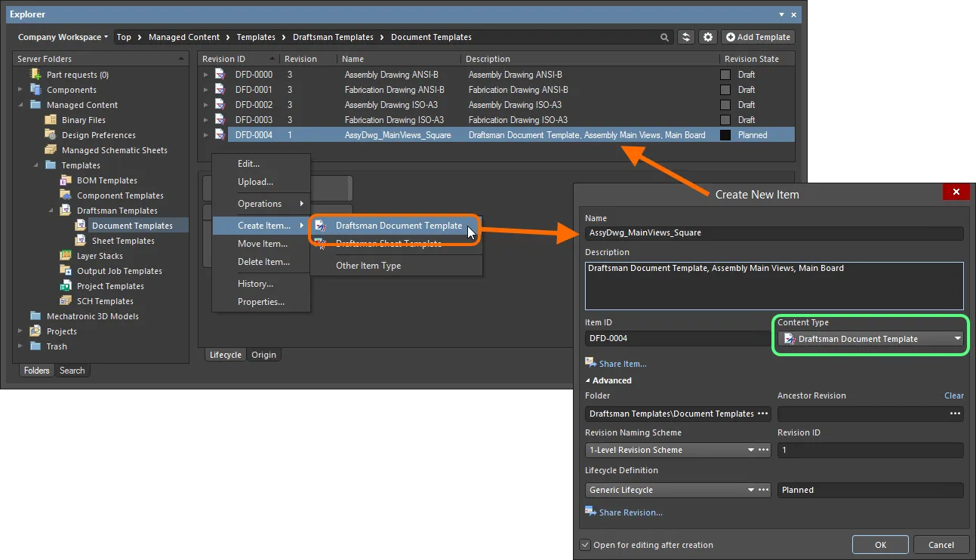Switch to the Search tab

[72, 370]
